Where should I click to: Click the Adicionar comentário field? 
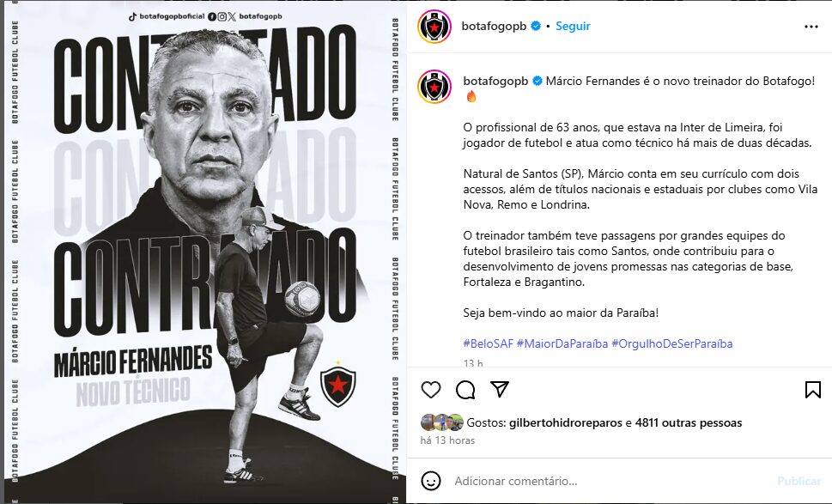coord(610,481)
